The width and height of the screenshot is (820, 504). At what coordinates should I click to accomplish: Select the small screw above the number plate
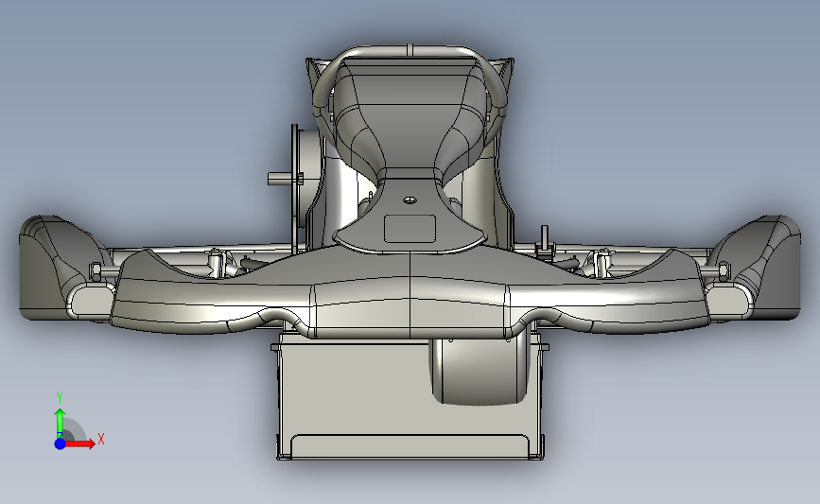point(410,200)
